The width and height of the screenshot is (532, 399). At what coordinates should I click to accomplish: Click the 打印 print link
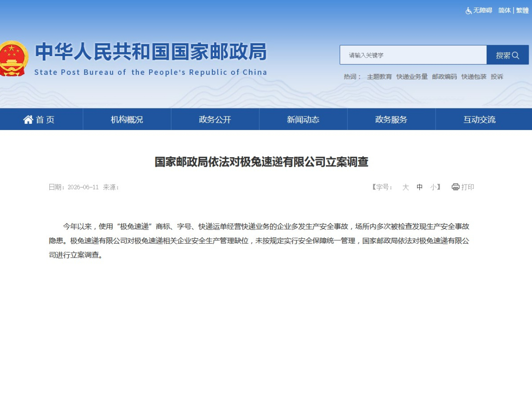[468, 187]
